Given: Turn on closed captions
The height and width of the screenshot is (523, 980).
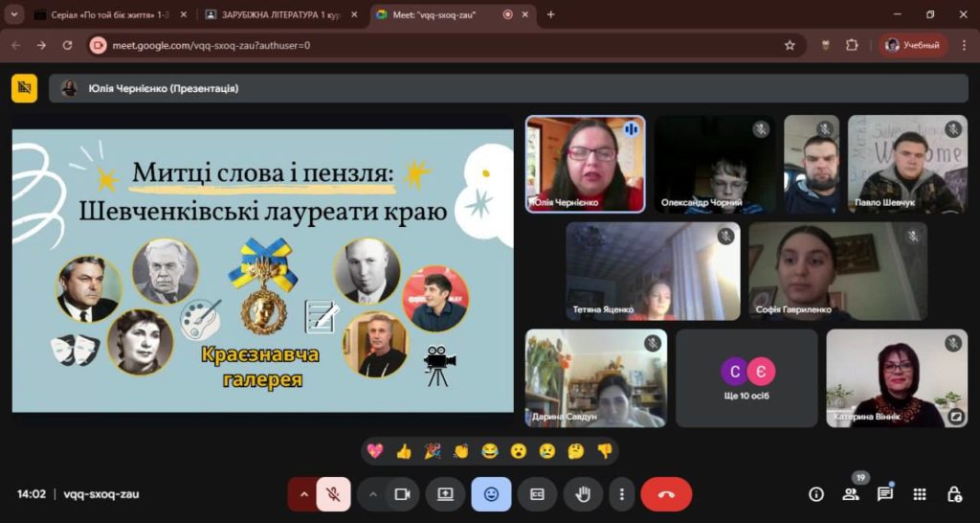Looking at the screenshot, I should [x=537, y=494].
